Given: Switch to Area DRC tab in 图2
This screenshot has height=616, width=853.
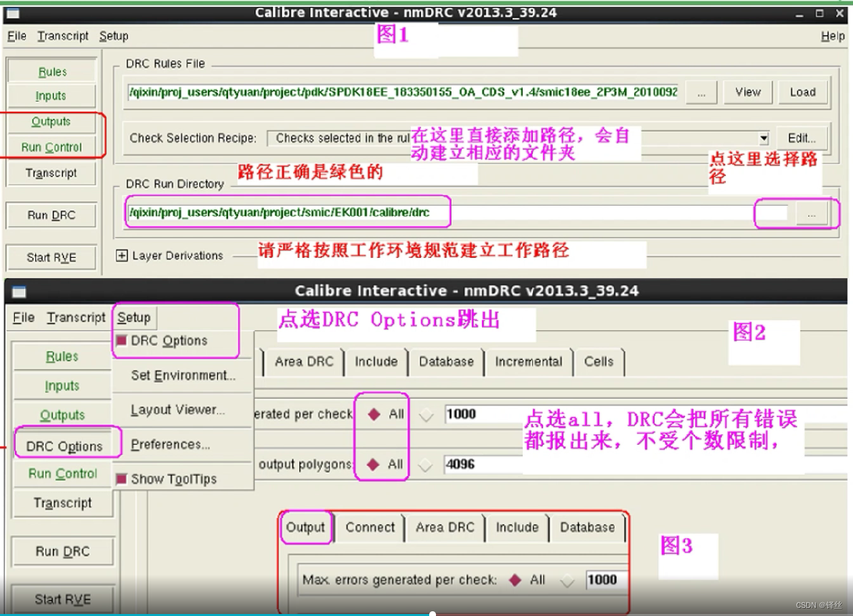Looking at the screenshot, I should click(x=304, y=361).
